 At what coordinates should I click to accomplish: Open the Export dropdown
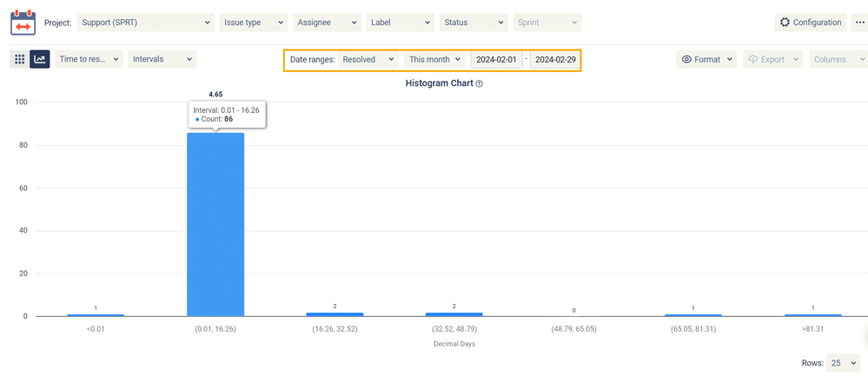[x=772, y=59]
